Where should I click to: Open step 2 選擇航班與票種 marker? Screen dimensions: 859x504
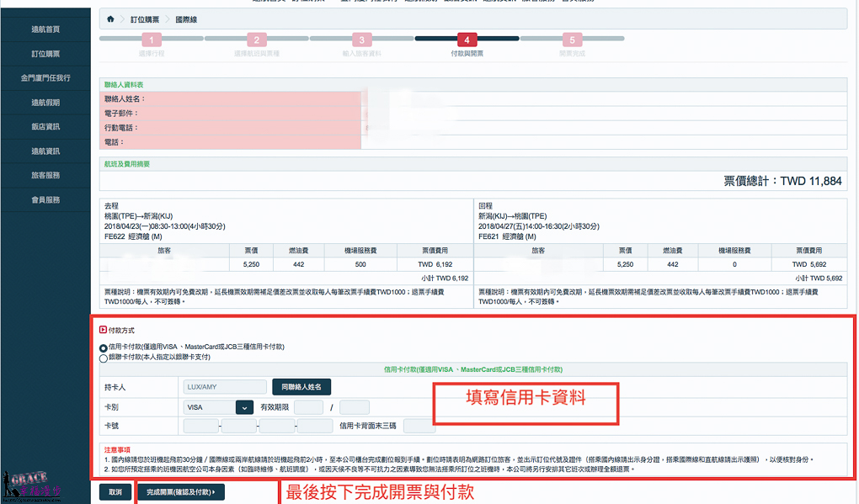[x=256, y=40]
